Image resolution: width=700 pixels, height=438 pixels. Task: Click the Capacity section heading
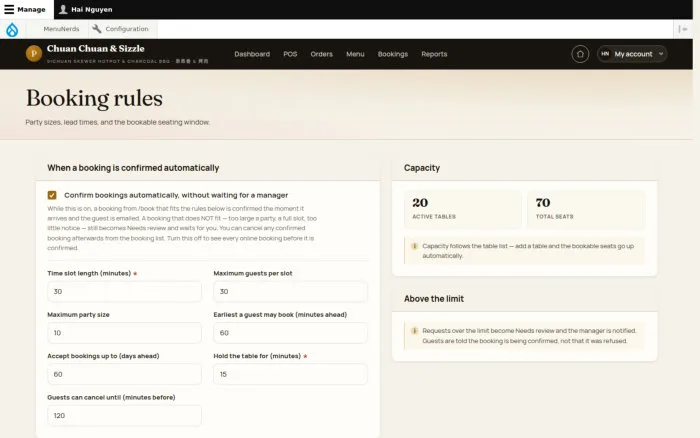pos(422,168)
